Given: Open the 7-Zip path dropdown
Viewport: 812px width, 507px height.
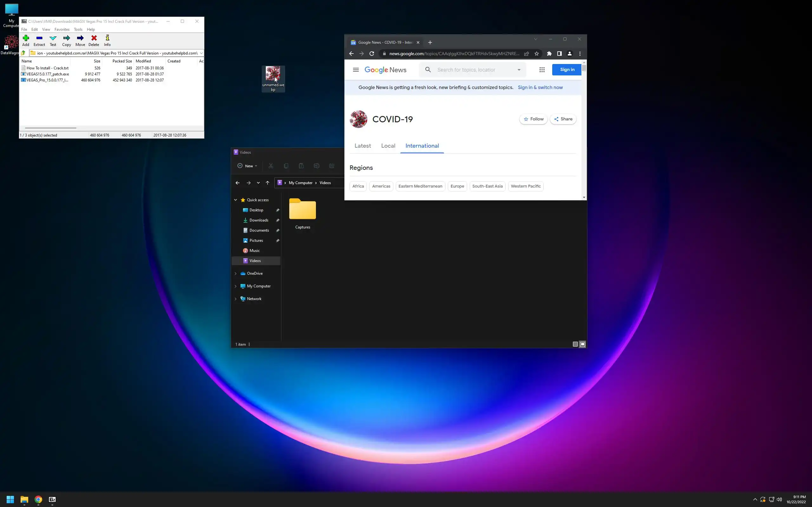Looking at the screenshot, I should 201,53.
